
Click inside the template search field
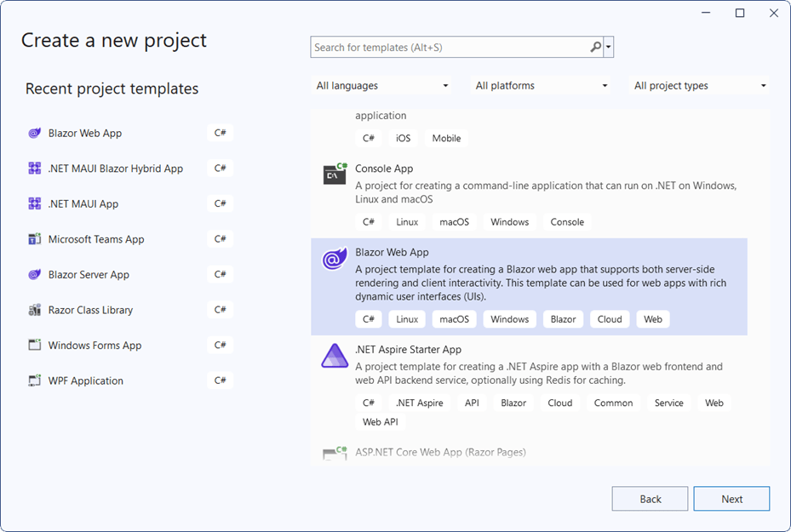click(x=451, y=47)
